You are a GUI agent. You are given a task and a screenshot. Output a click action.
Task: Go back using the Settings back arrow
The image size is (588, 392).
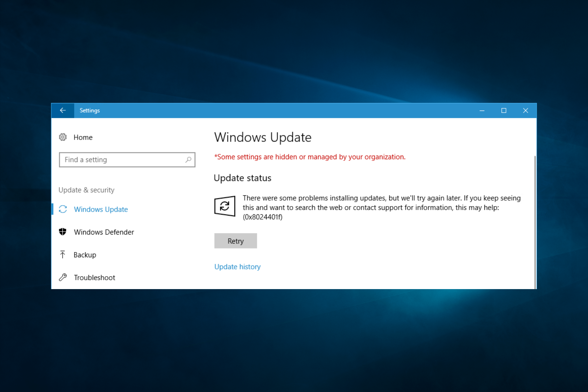point(63,111)
